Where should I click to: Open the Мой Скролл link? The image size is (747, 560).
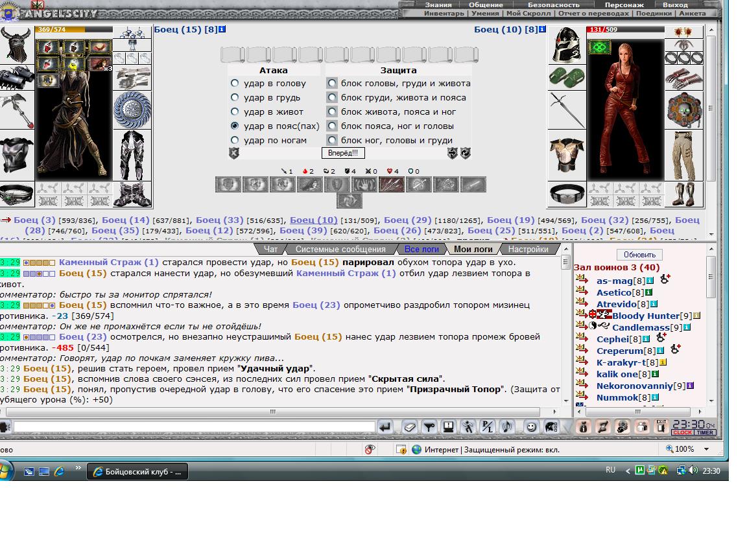tap(528, 14)
